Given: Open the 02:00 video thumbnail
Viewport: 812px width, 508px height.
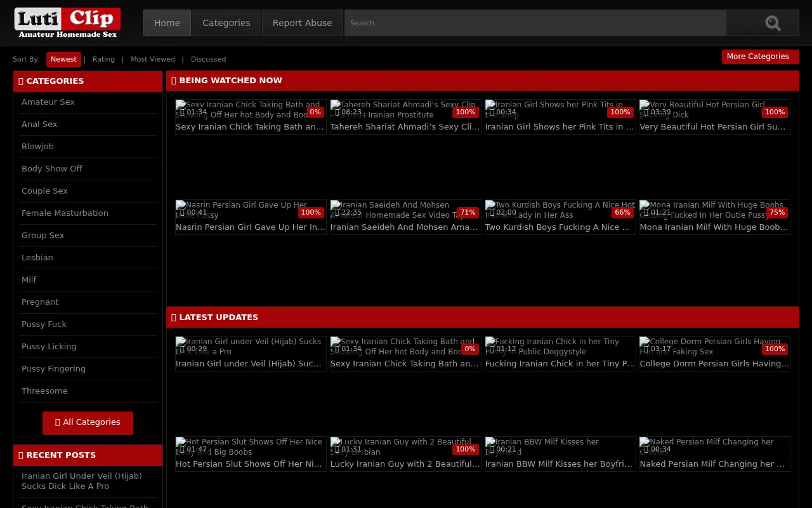Looking at the screenshot, I should (x=560, y=217).
